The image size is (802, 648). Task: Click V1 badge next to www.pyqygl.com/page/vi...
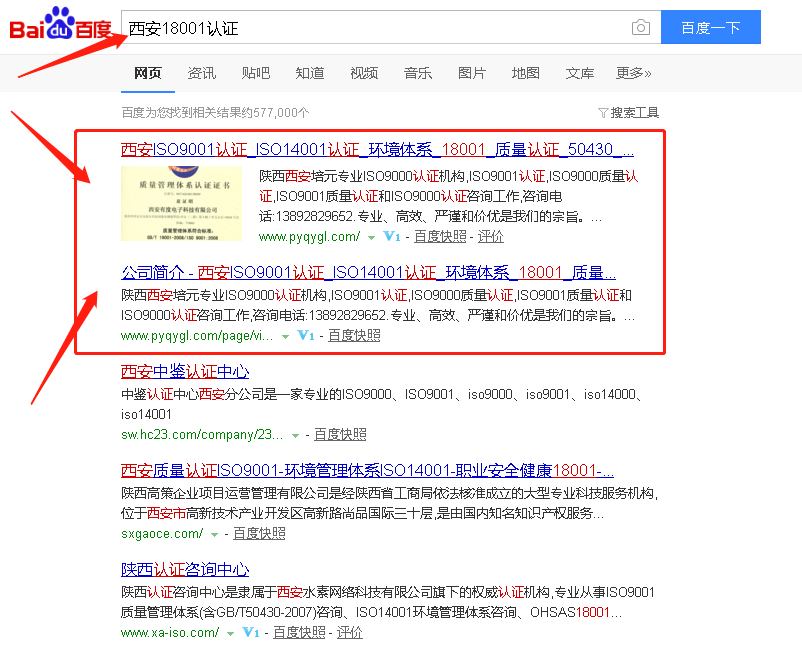point(306,336)
